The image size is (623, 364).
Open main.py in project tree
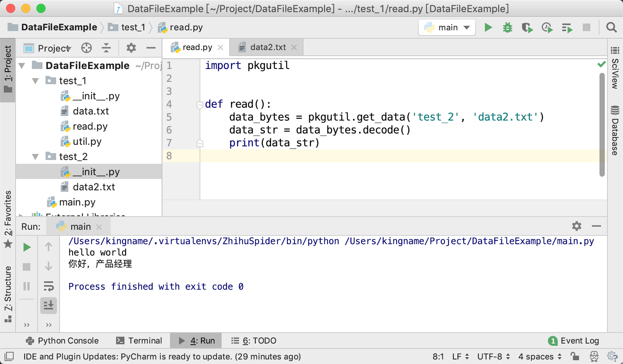(x=77, y=202)
